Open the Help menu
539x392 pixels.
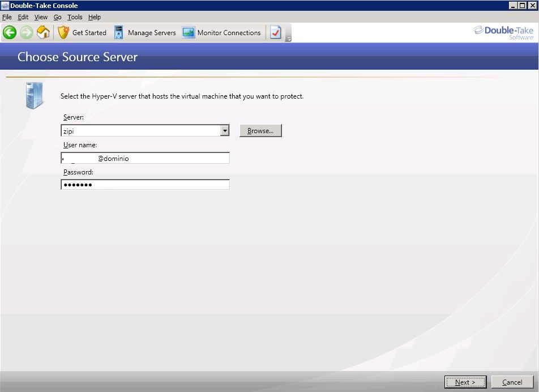pos(95,17)
